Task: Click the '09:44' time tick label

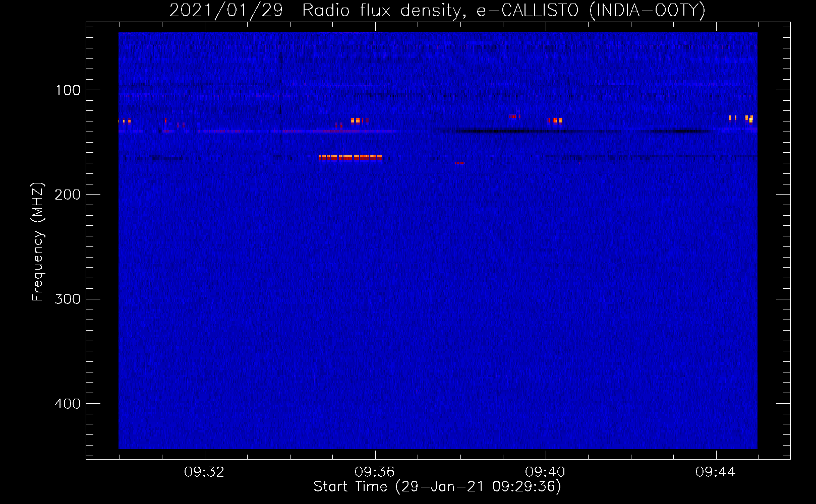Action: (x=716, y=472)
